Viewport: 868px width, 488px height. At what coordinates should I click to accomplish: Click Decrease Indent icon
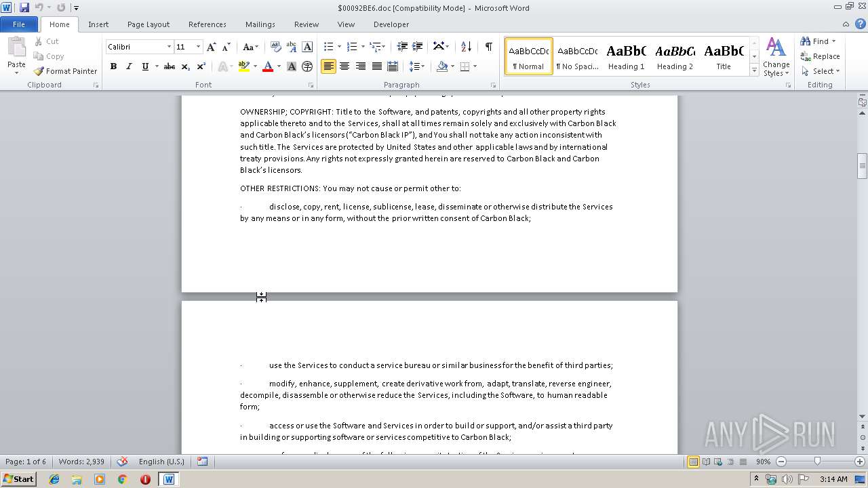tap(402, 47)
